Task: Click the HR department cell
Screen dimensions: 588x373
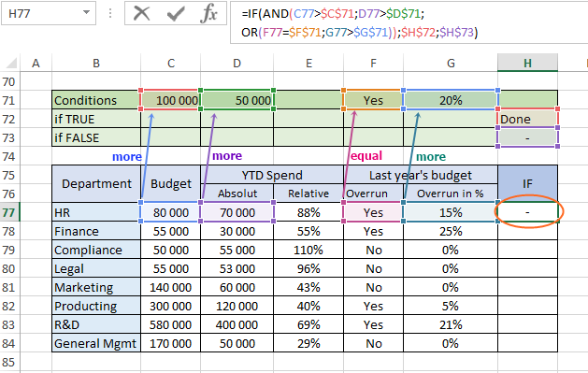Action: click(96, 212)
